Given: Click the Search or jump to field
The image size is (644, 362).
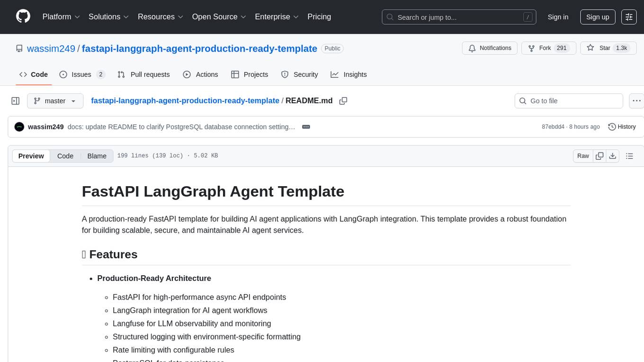Looking at the screenshot, I should pos(459,17).
